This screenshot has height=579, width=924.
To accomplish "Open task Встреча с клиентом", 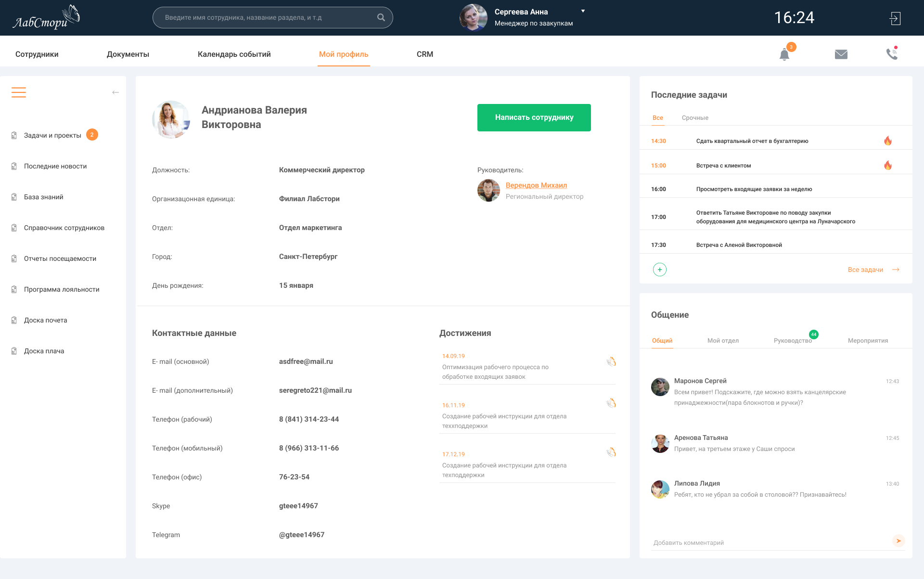I will [723, 166].
